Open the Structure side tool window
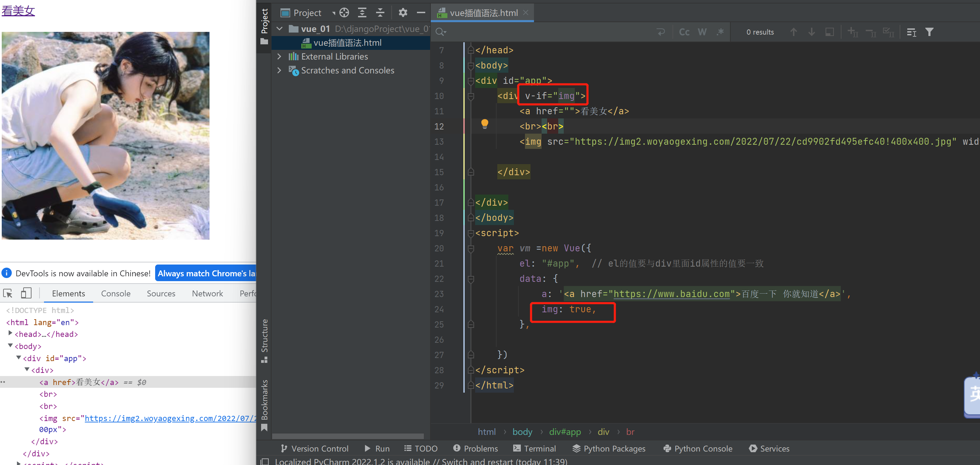Screen dimensions: 980x465 click(264, 341)
